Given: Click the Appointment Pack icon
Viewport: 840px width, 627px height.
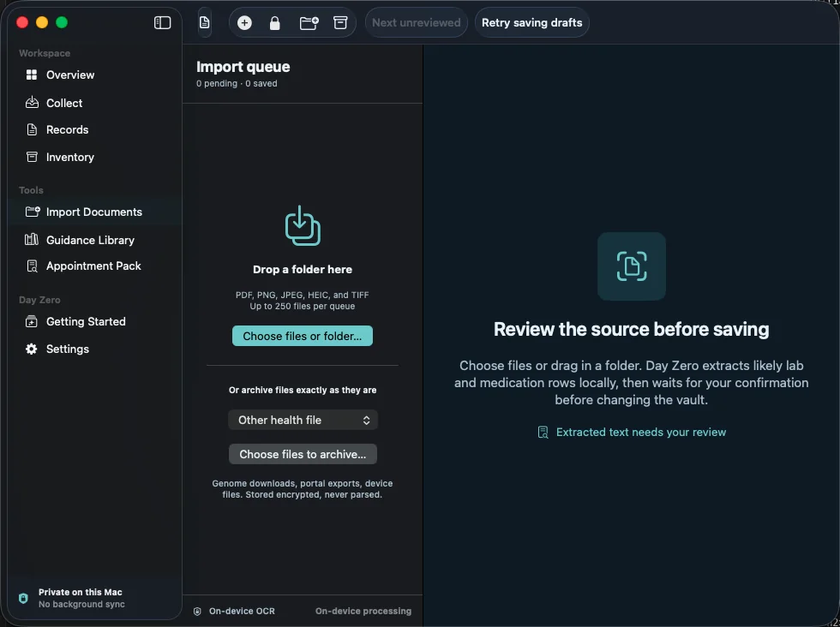Looking at the screenshot, I should pyautogui.click(x=33, y=266).
